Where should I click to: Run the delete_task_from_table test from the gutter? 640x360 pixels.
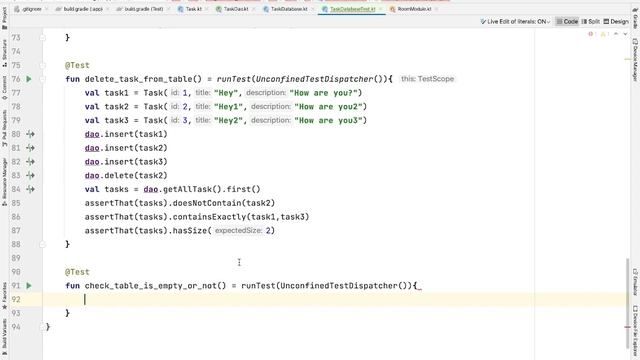pos(29,79)
